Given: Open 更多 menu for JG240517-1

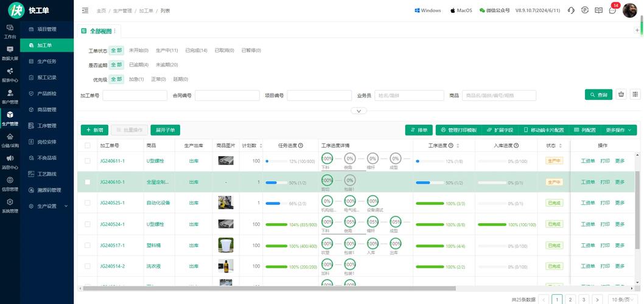Looking at the screenshot, I should click(620, 245).
